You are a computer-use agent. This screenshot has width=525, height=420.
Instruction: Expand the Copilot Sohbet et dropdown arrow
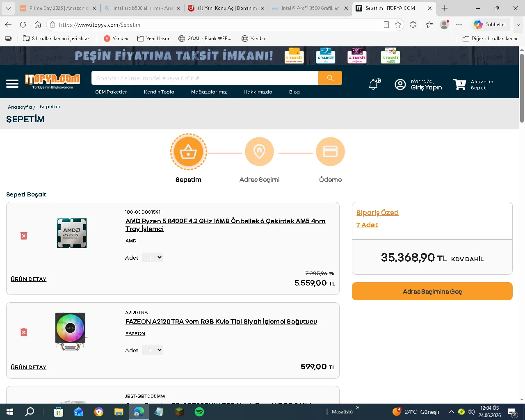click(518, 25)
